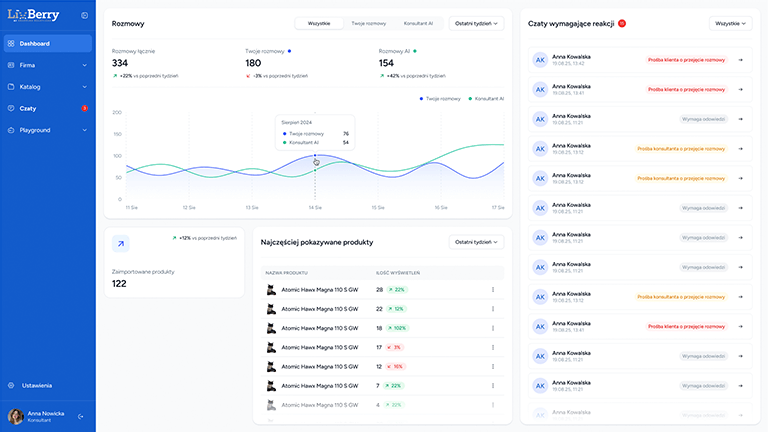Open Ostatni tydzień dropdown for Najczęściej pokazywane produkty
This screenshot has width=768, height=432.
(476, 241)
